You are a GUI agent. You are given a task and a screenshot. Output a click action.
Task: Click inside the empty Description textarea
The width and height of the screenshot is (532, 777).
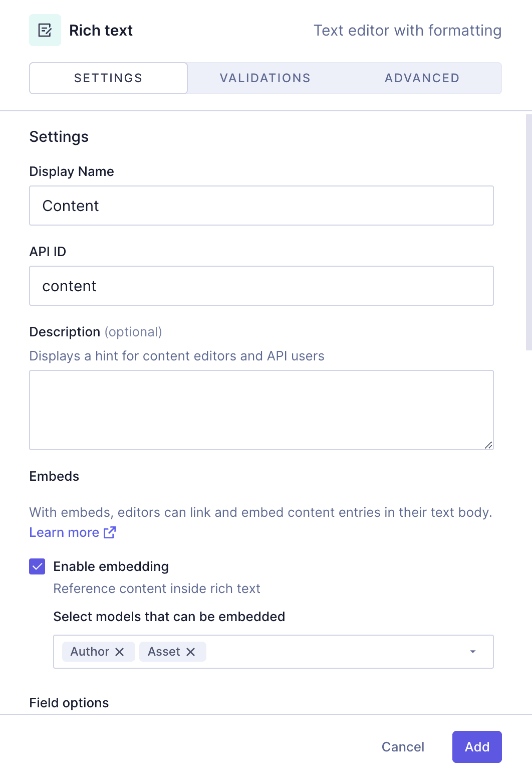tap(261, 410)
